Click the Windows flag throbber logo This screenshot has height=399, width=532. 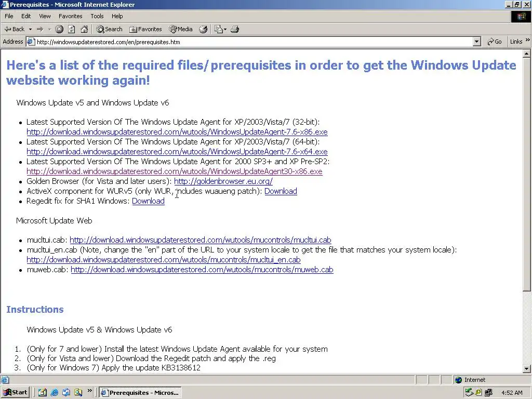click(x=521, y=17)
